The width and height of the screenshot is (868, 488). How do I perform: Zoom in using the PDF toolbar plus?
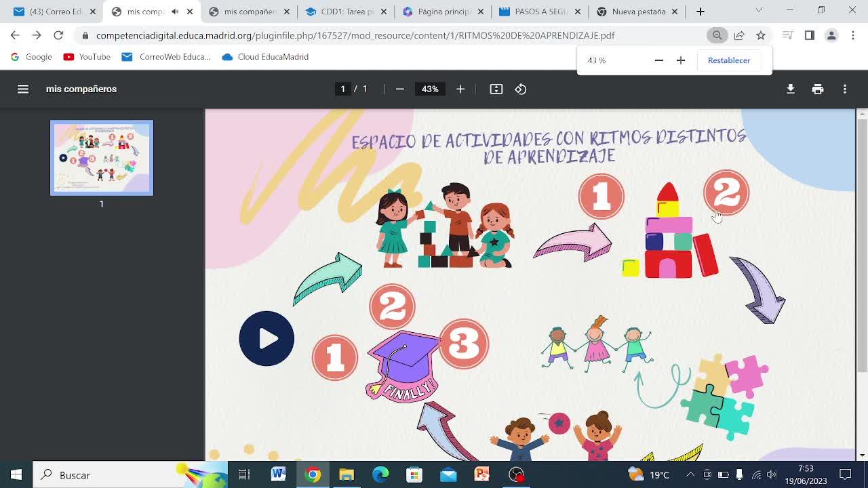pos(460,89)
